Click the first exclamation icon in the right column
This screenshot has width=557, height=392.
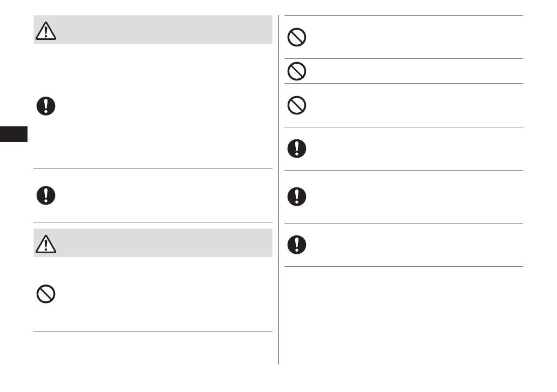pos(296,148)
